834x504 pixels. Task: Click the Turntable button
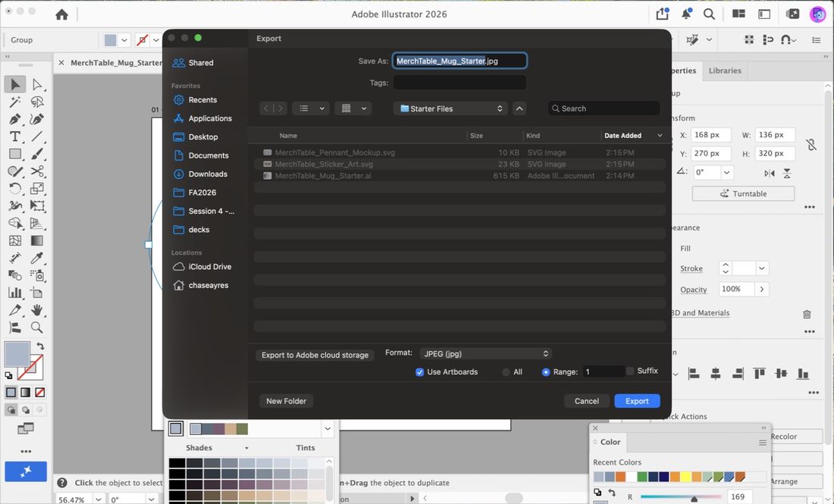[x=743, y=193]
